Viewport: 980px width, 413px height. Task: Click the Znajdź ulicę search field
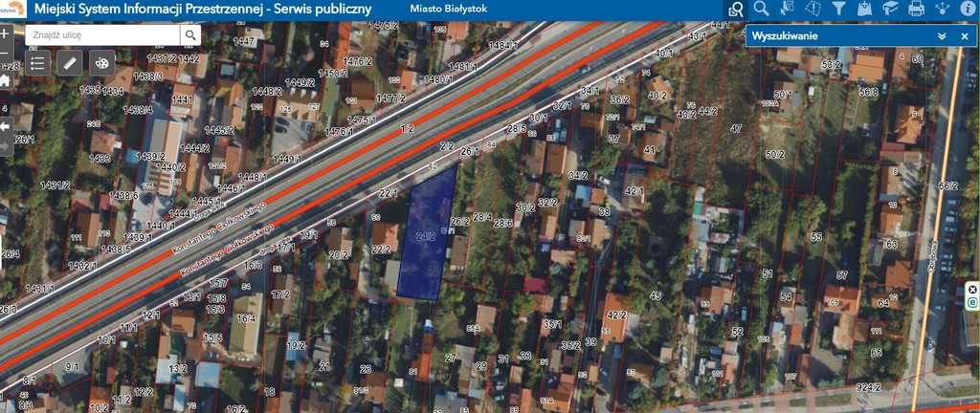[102, 35]
